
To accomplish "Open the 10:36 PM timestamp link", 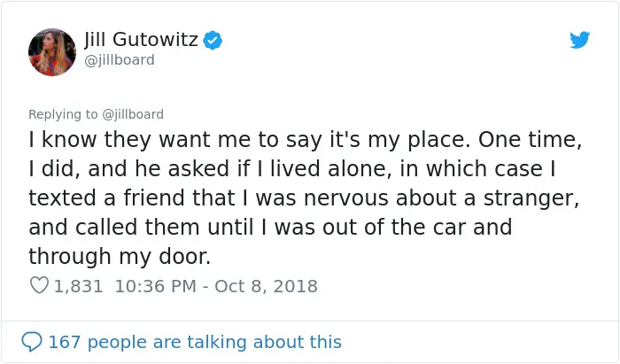I will tap(155, 286).
